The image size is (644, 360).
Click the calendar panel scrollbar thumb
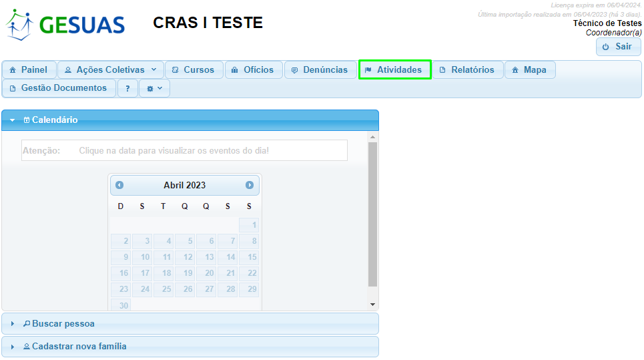click(372, 214)
